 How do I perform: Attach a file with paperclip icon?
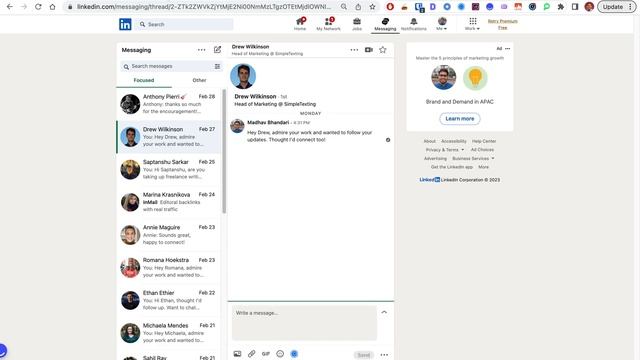(x=251, y=354)
